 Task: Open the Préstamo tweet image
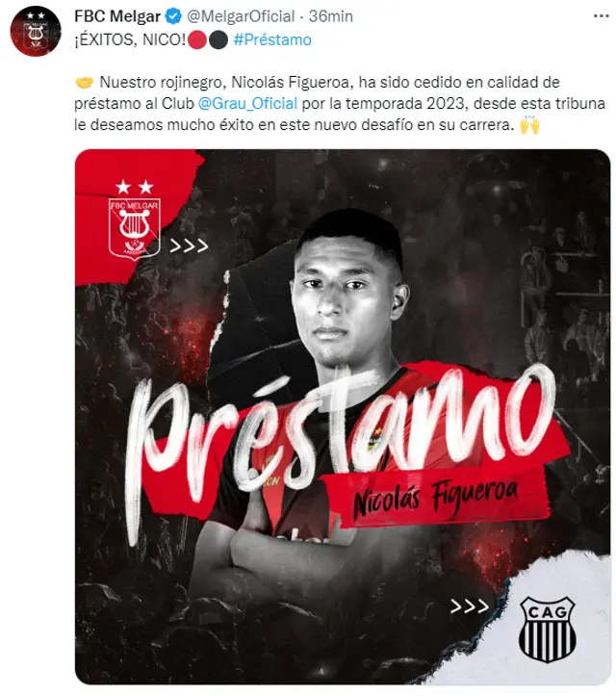tap(343, 417)
